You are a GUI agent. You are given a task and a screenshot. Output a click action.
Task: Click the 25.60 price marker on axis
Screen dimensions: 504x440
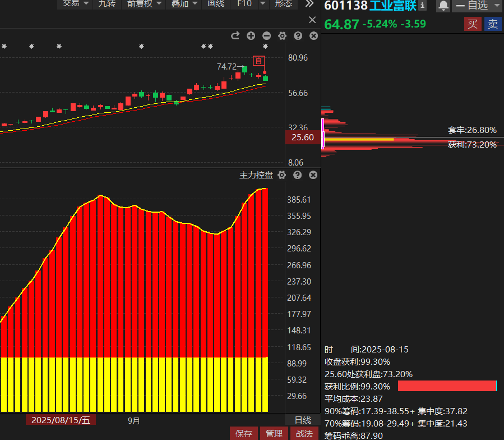302,137
